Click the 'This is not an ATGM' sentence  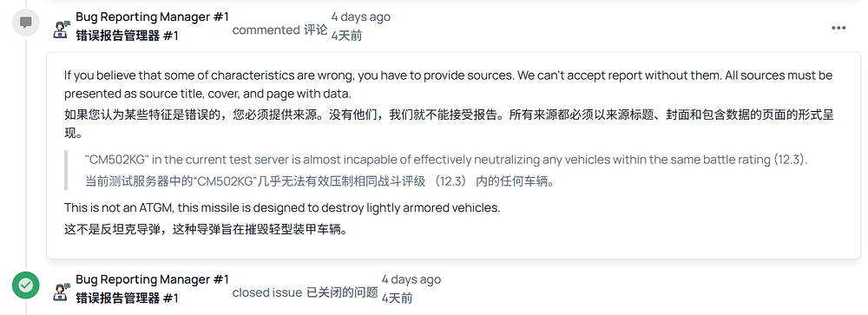click(x=282, y=208)
